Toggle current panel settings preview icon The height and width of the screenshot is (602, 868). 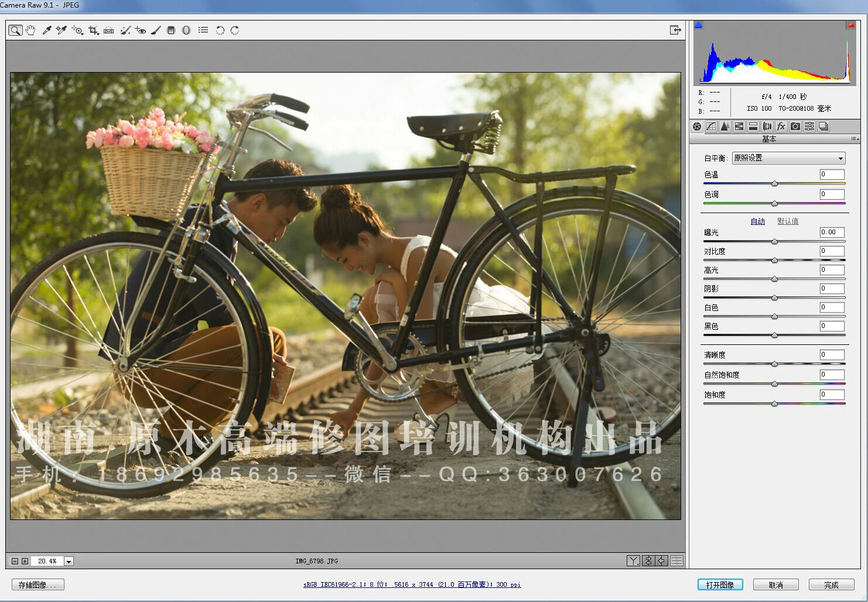tap(677, 561)
